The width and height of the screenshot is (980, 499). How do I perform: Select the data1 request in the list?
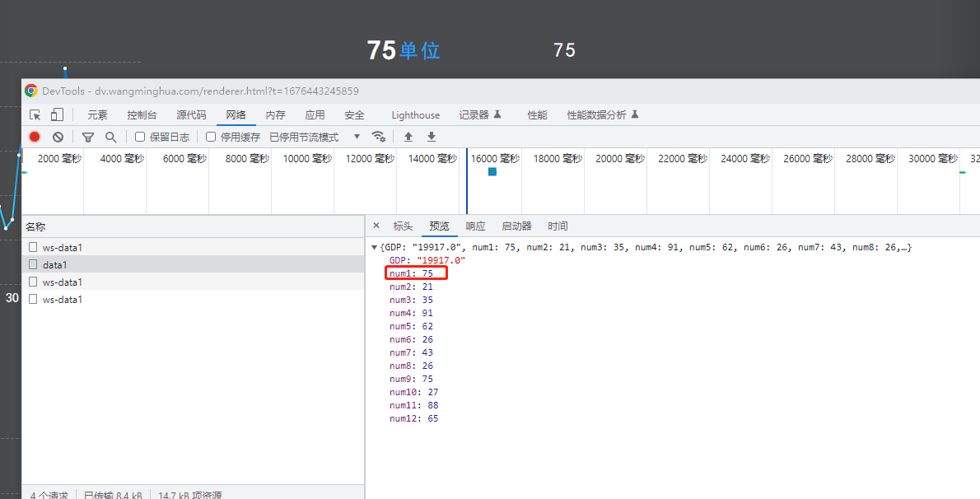[54, 263]
